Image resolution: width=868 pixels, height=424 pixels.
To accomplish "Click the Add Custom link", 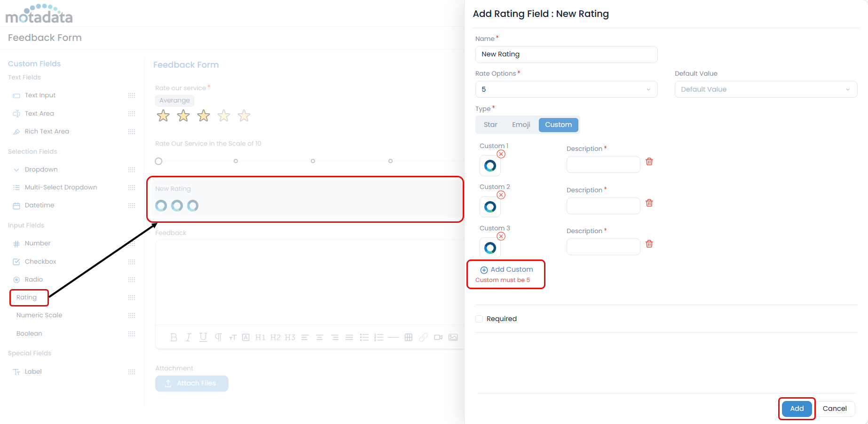I will tap(507, 270).
